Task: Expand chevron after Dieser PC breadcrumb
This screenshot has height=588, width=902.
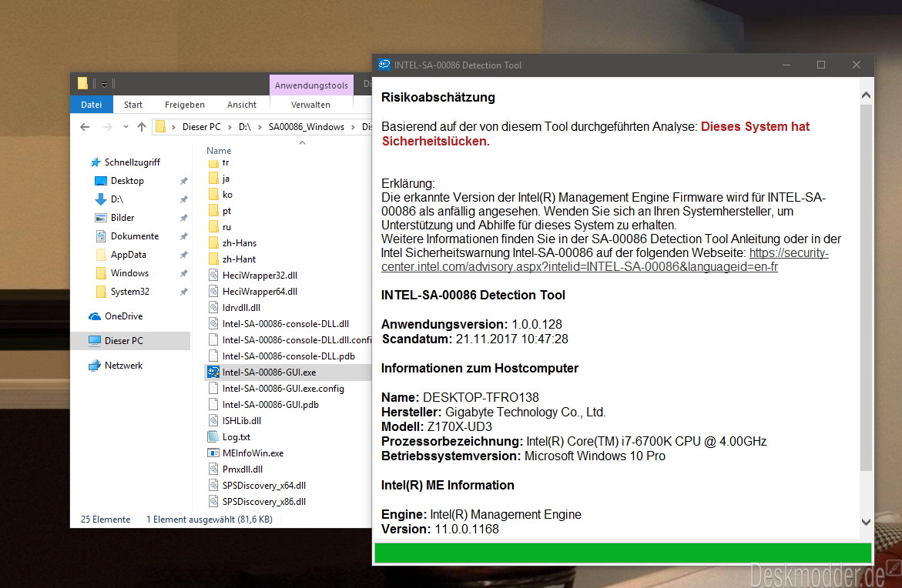Action: pos(230,126)
